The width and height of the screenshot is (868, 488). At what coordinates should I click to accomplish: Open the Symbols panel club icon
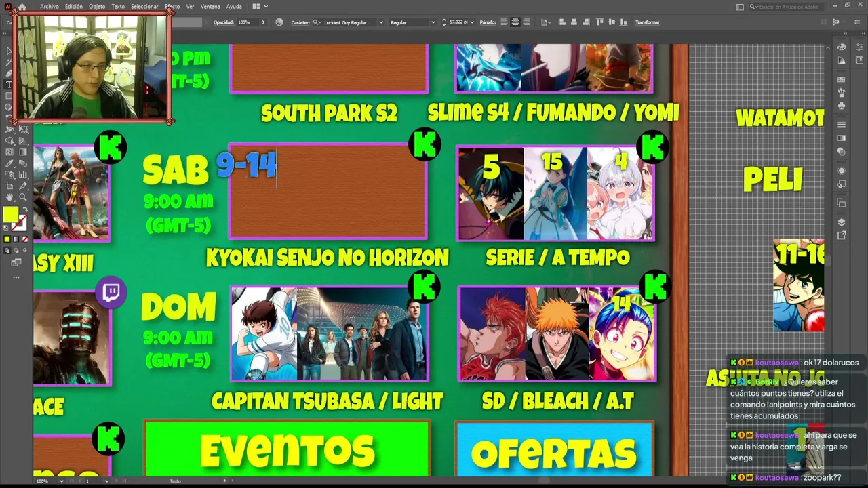pos(842,106)
